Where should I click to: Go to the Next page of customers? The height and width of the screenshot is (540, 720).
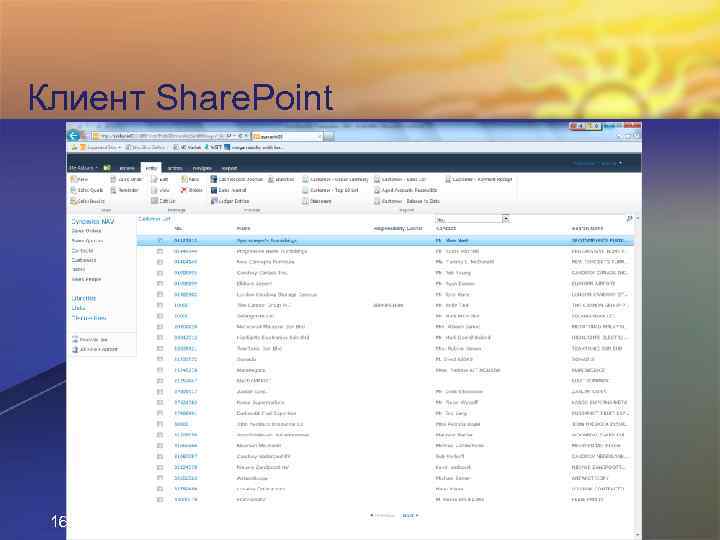pyautogui.click(x=410, y=516)
